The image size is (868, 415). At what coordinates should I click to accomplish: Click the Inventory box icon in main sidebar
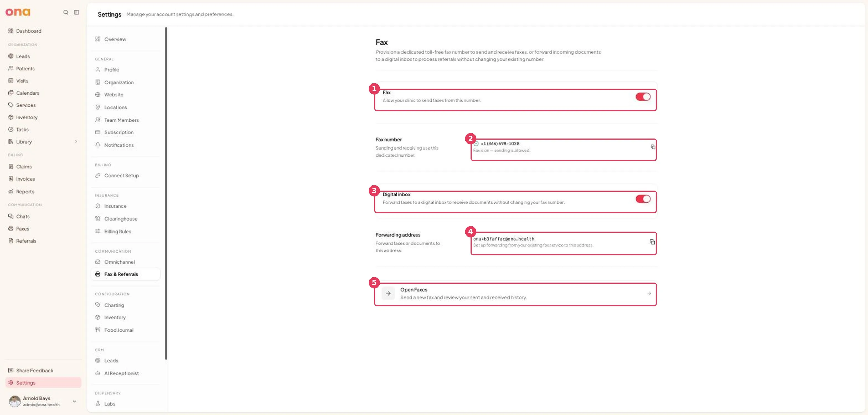tap(11, 117)
